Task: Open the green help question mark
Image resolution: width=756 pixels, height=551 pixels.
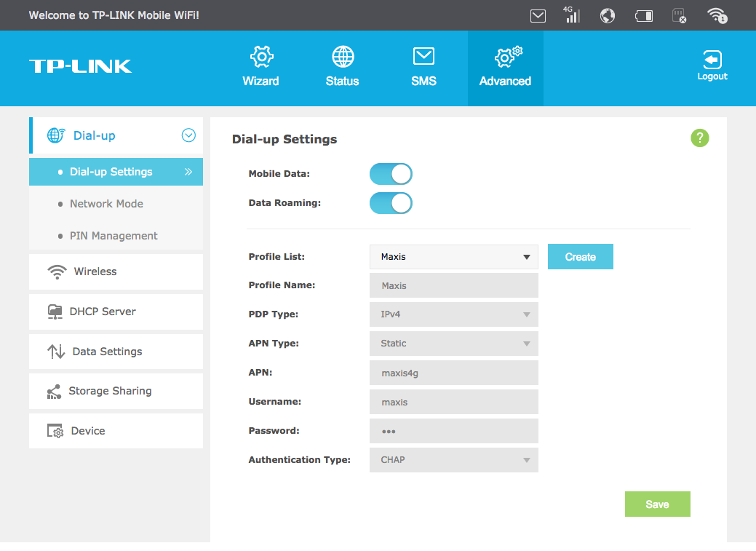Action: pyautogui.click(x=699, y=138)
